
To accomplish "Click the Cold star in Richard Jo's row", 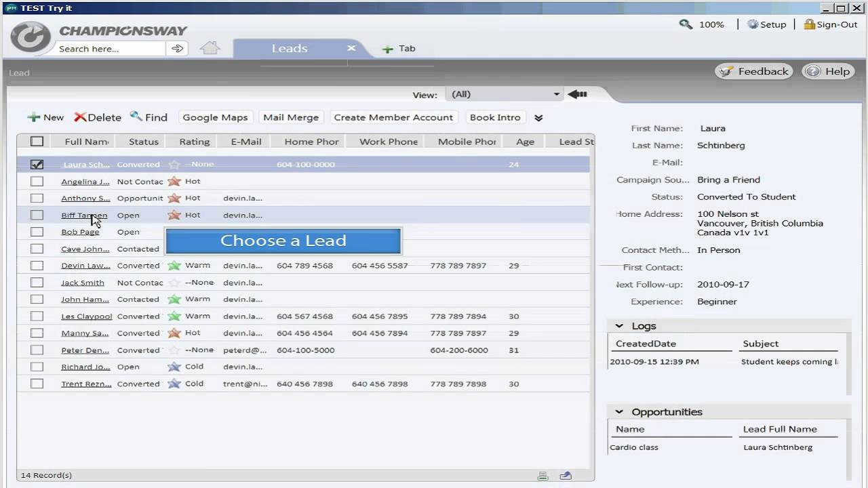I will (x=174, y=367).
